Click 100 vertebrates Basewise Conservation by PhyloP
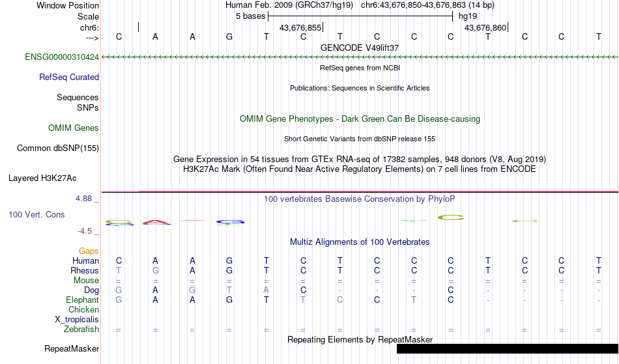 point(360,199)
